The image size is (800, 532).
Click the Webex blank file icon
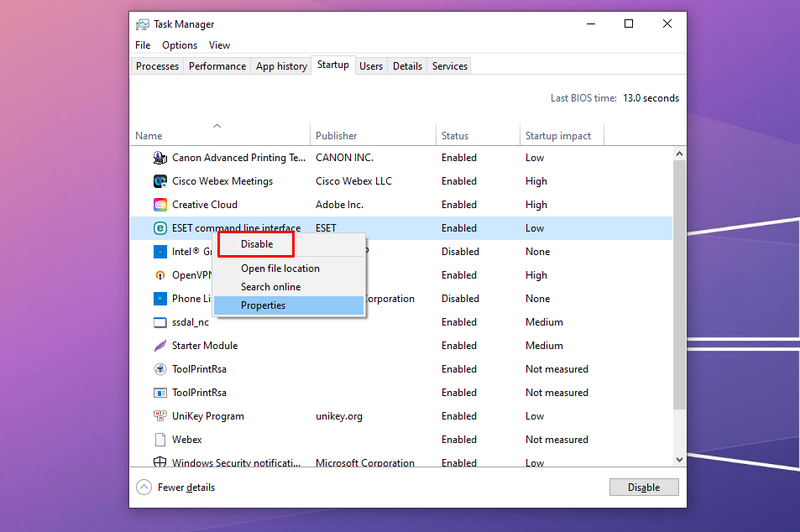(160, 439)
